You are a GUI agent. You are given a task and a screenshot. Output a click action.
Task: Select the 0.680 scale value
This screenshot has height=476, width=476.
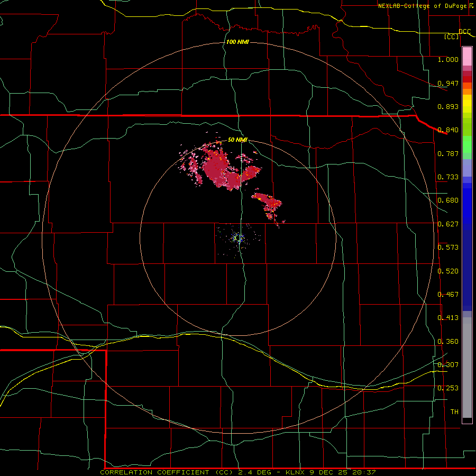coord(448,200)
